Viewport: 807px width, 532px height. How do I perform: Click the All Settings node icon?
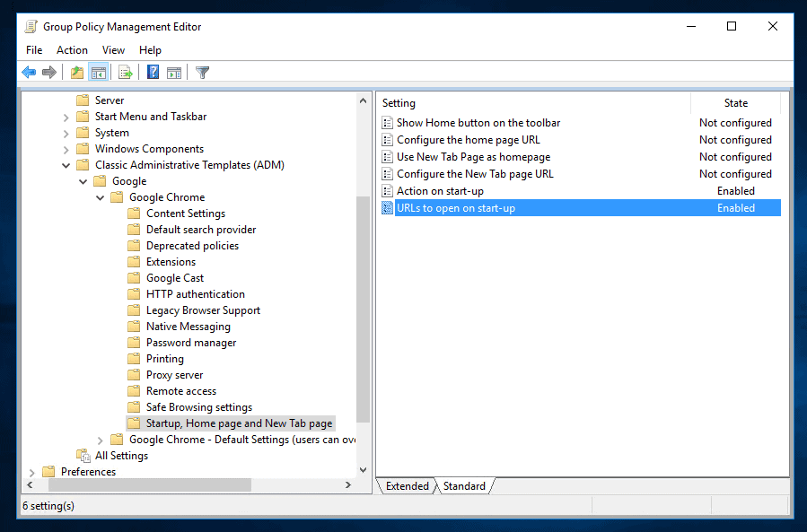coord(83,456)
